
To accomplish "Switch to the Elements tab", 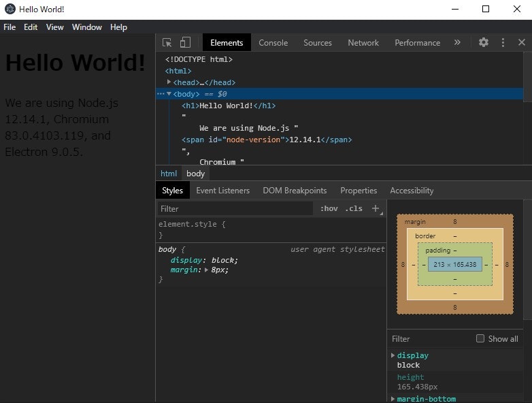I will (x=227, y=42).
